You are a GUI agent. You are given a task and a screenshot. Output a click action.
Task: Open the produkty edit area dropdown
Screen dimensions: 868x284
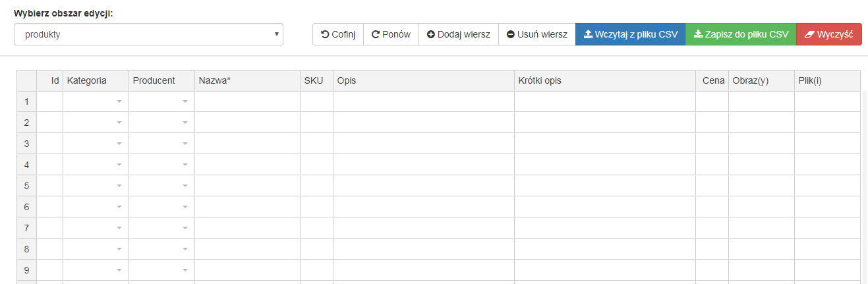148,34
